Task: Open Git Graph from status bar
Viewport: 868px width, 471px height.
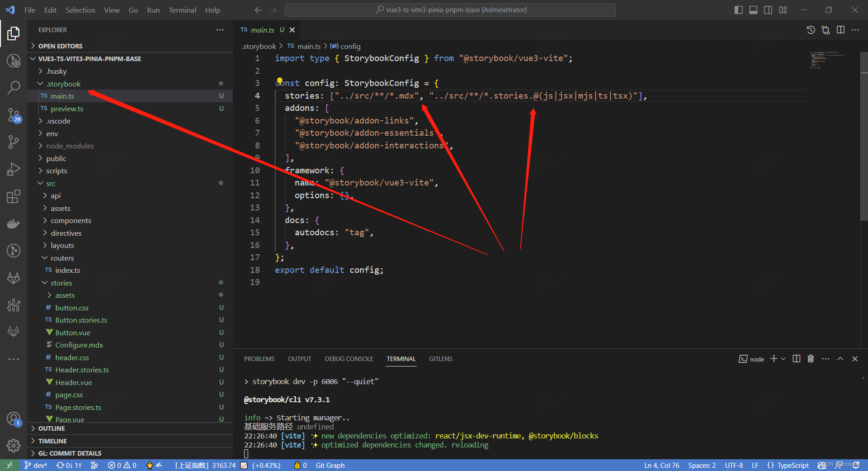Action: [x=330, y=465]
